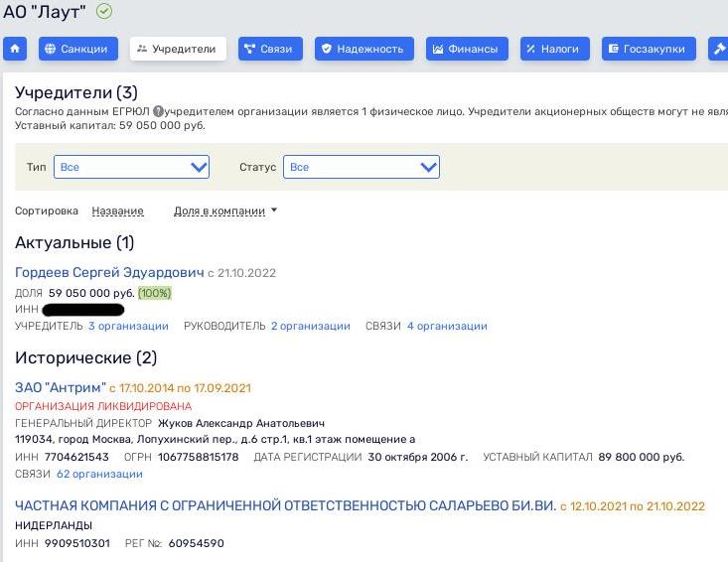Open the Доля в компании sort menu
Viewport: 728px width, 562px height.
coord(225,211)
